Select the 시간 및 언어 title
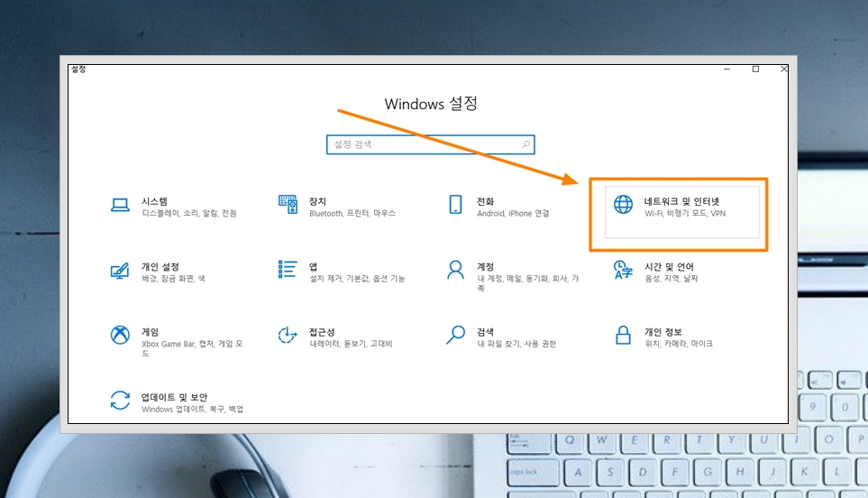868x498 pixels. (670, 267)
